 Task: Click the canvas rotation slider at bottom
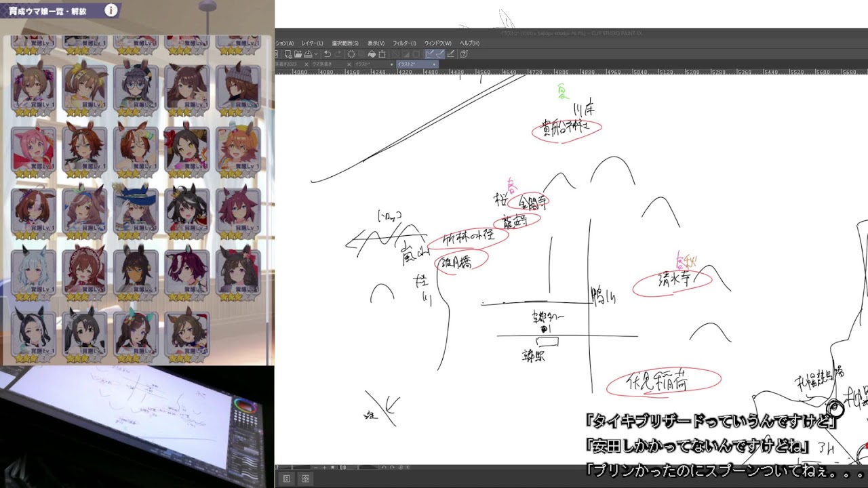coord(368,468)
